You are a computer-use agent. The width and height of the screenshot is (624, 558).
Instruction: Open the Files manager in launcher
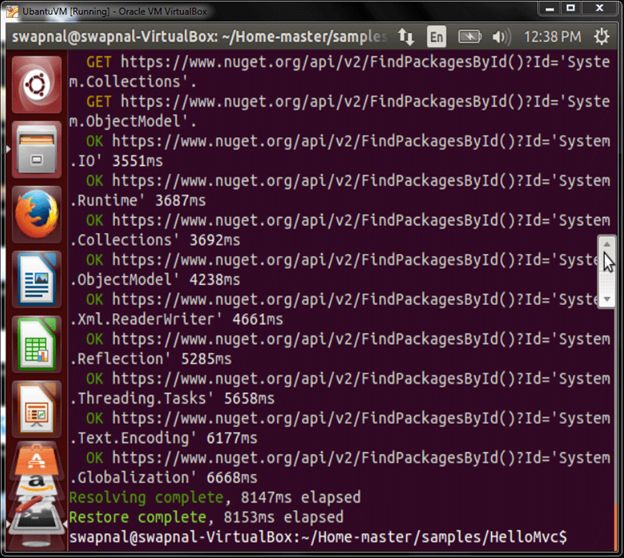[x=37, y=150]
